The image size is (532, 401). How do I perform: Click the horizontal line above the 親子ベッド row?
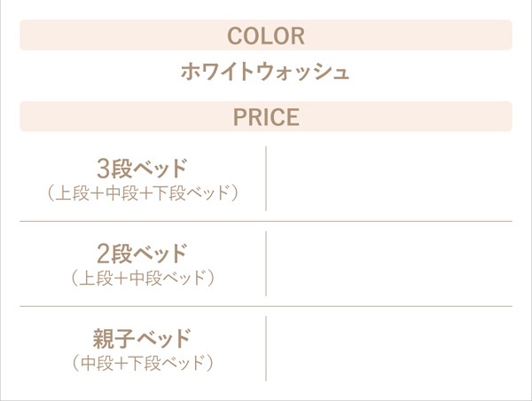[x=266, y=306]
